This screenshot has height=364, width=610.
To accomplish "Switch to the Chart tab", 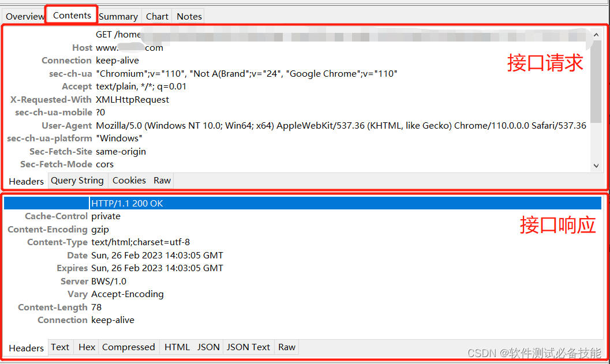I will click(157, 16).
